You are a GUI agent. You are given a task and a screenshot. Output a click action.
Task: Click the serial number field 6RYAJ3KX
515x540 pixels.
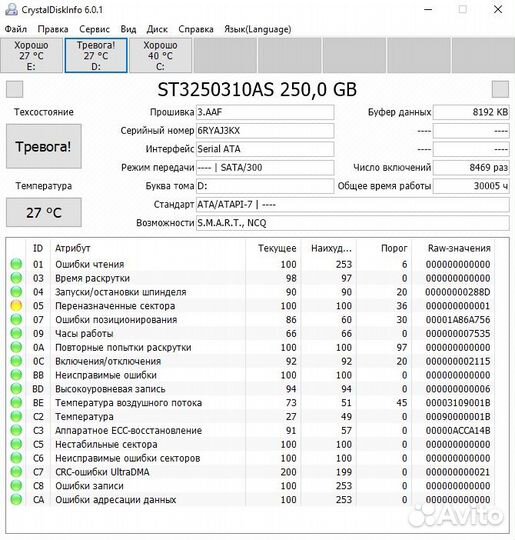pos(265,131)
